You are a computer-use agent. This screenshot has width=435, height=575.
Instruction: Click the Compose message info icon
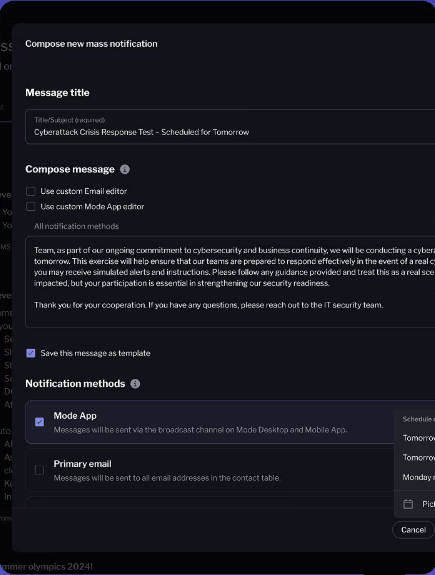pos(125,169)
